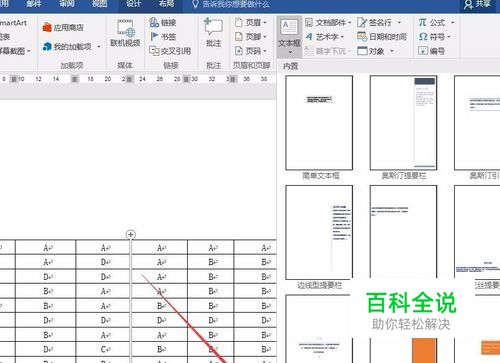This screenshot has height=363, width=500.
Task: Click the 对象 object icon
Action: (x=362, y=51)
